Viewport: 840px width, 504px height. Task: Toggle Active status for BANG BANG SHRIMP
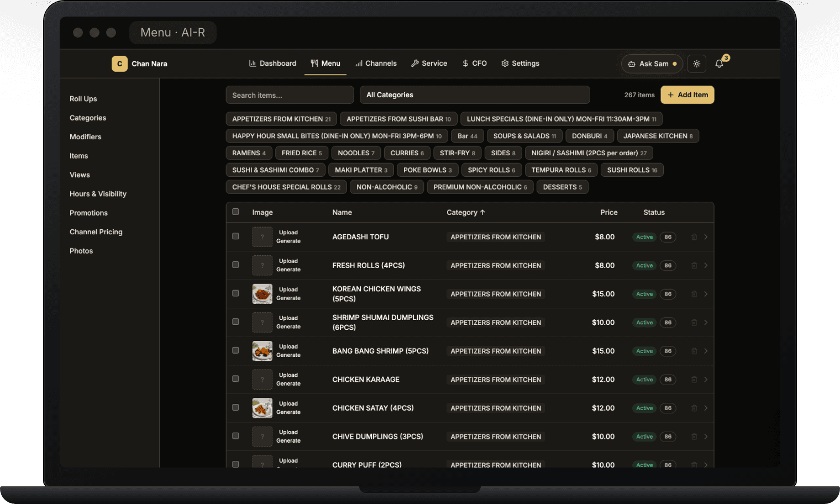tap(644, 351)
